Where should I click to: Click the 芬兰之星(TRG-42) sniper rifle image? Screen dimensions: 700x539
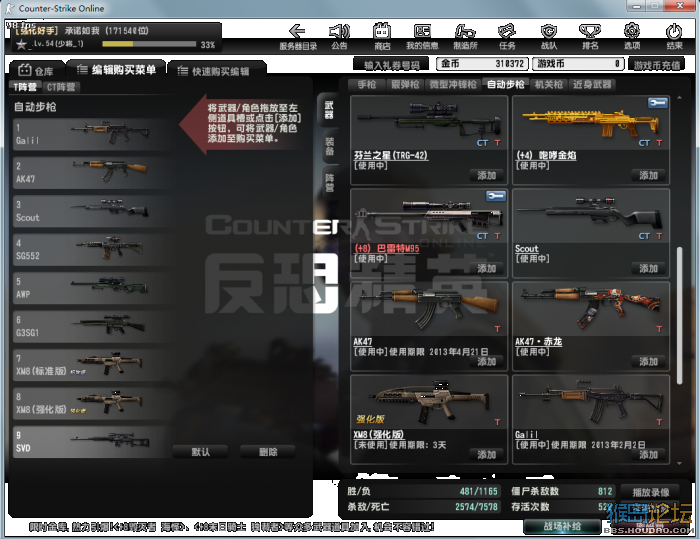pyautogui.click(x=429, y=118)
